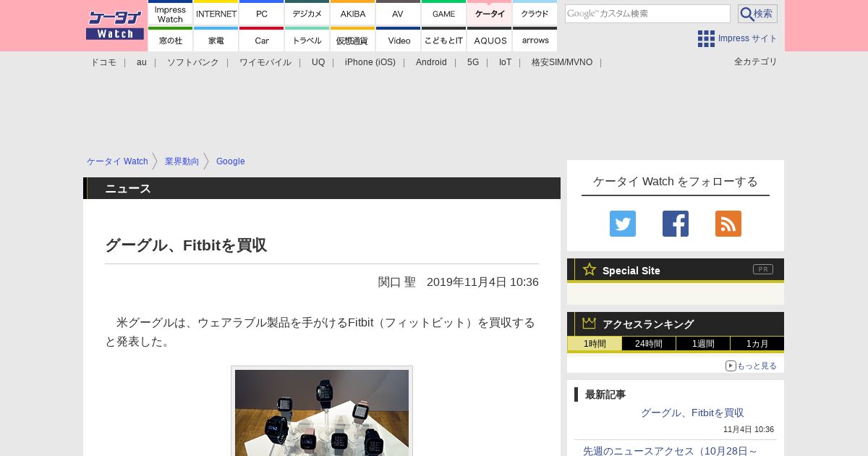Click the Special Site star icon
Screen dimensions: 868x456
tap(590, 269)
